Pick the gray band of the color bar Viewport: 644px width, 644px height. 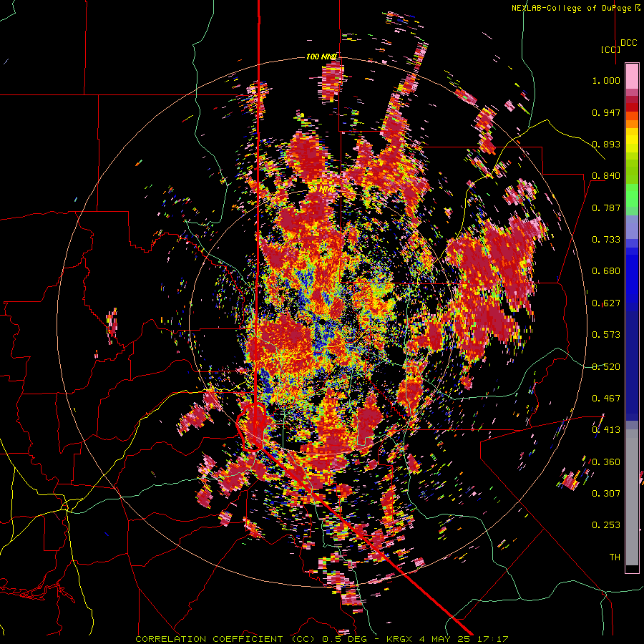pyautogui.click(x=632, y=497)
